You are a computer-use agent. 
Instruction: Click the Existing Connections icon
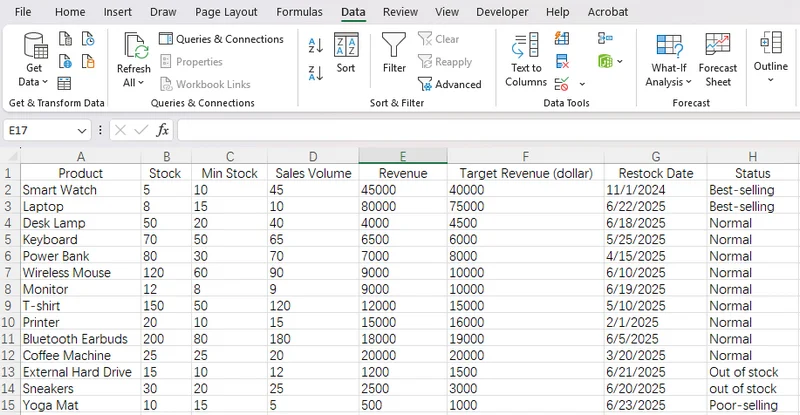88,61
